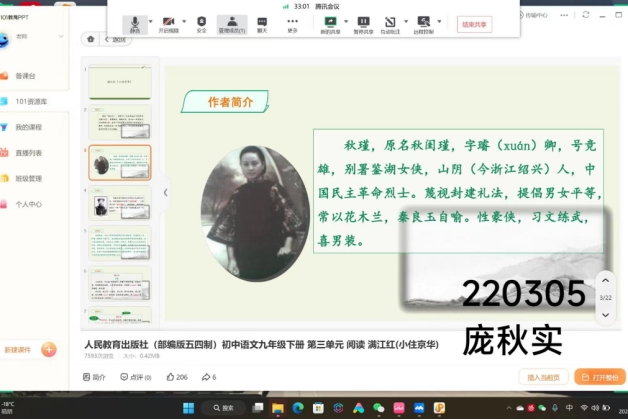This screenshot has height=420, width=628.
Task: Mute microphone in Tencent Meeting toolbar
Action: pyautogui.click(x=133, y=22)
